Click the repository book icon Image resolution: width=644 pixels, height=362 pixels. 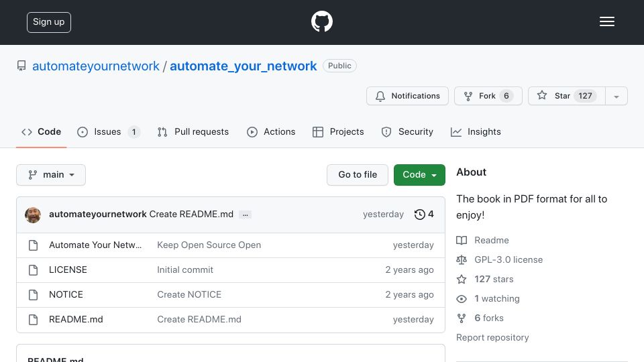pos(21,66)
